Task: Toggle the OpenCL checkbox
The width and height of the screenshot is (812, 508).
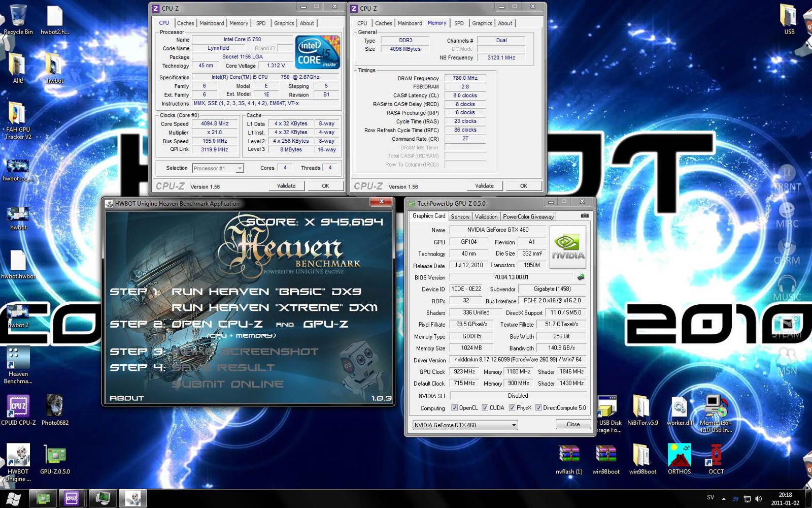Action: coord(454,408)
